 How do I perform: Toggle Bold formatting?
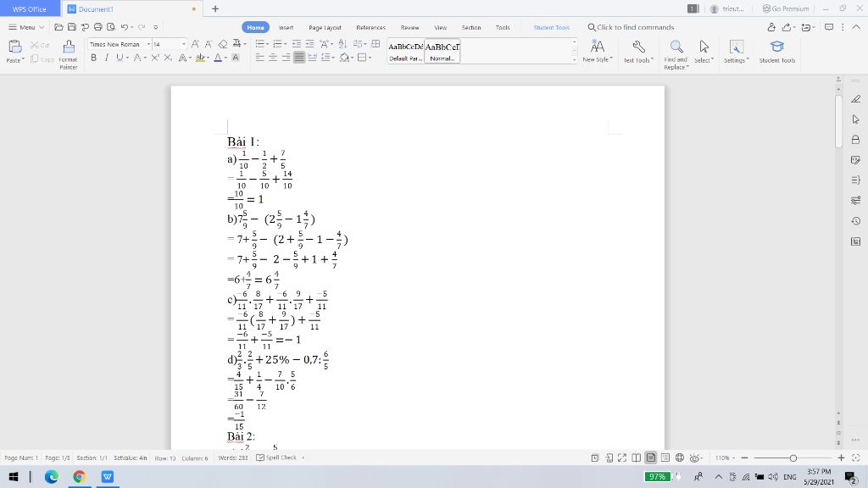tap(93, 58)
